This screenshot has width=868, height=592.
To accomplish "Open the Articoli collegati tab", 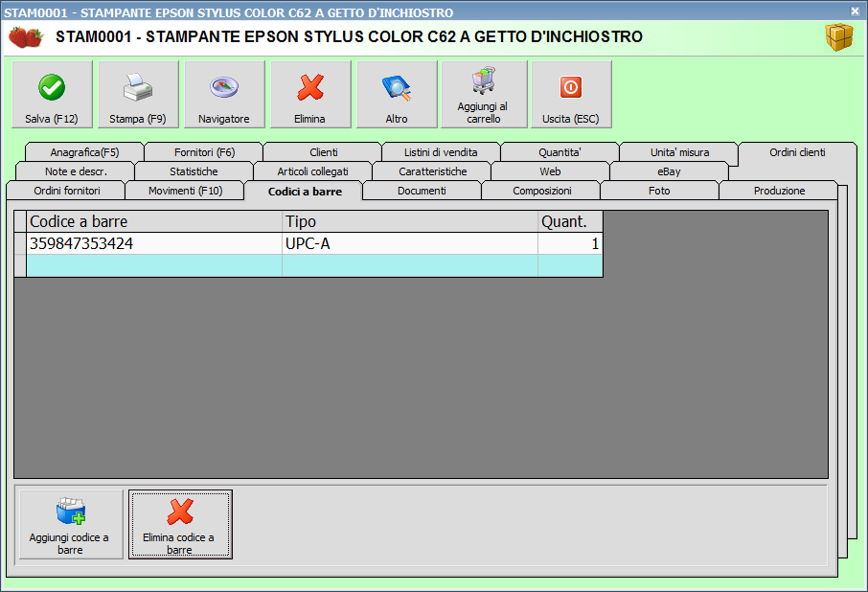I will click(312, 171).
